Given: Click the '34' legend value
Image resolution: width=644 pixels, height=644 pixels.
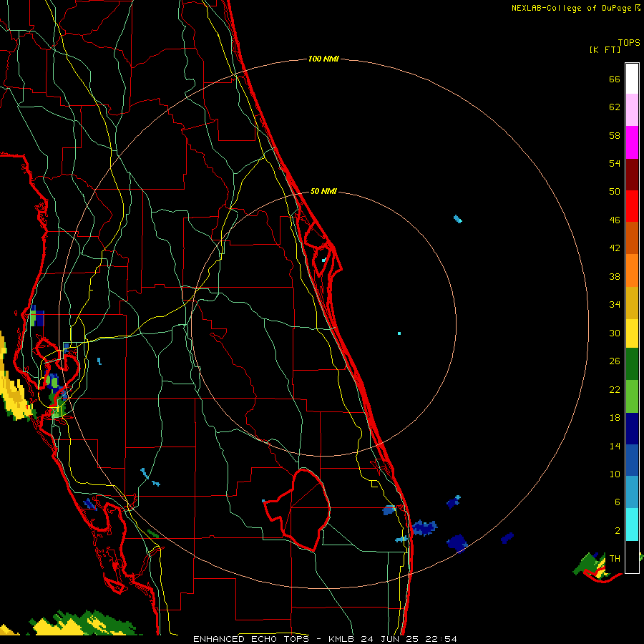Looking at the screenshot, I should point(615,305).
